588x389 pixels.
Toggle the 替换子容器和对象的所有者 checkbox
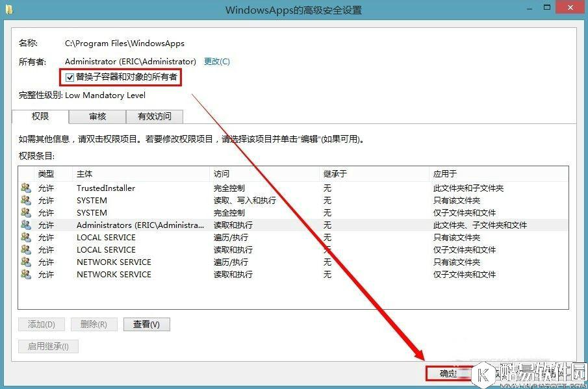point(70,77)
